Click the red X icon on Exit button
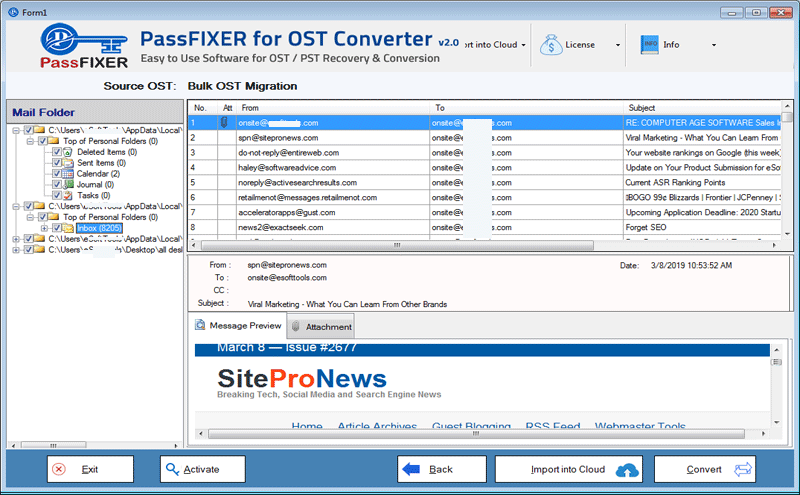The height and width of the screenshot is (495, 800). 59,469
